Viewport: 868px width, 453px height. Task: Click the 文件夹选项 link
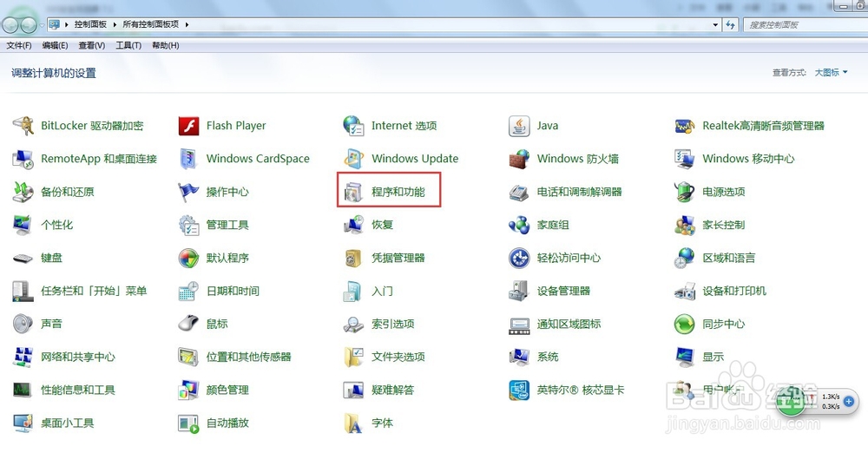[398, 358]
